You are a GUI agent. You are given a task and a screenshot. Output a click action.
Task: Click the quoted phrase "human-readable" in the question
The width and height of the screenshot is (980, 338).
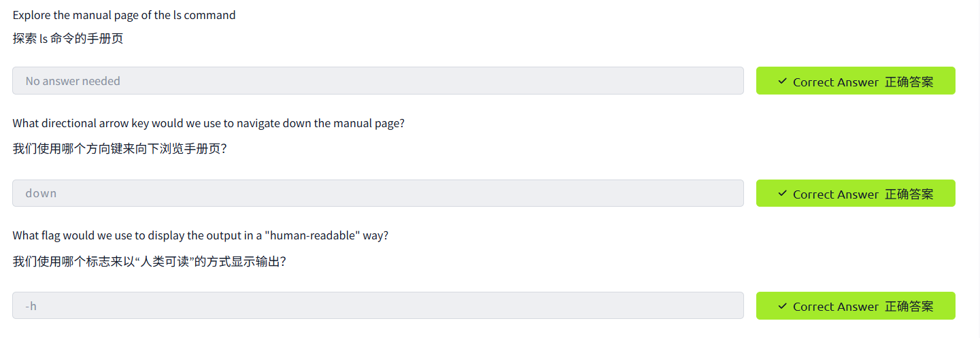tap(311, 235)
